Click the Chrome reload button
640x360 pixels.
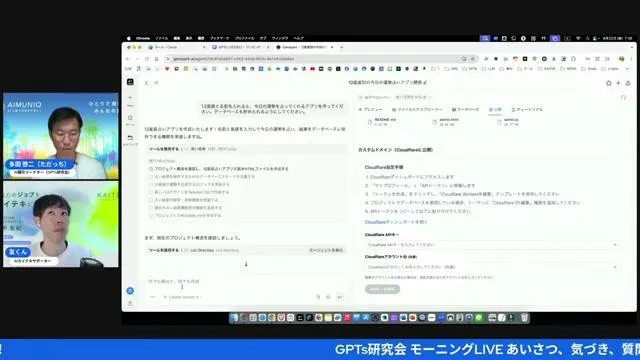[147, 59]
